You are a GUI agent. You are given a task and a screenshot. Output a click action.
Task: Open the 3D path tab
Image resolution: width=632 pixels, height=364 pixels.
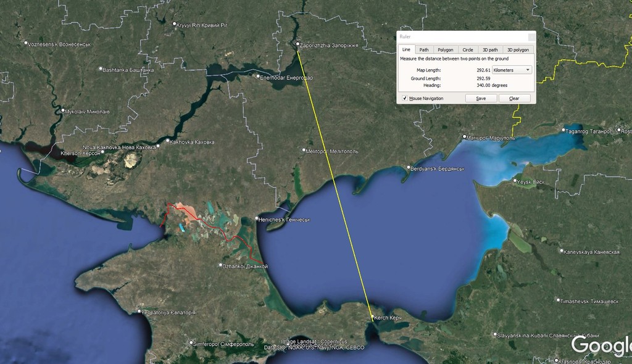pos(490,49)
